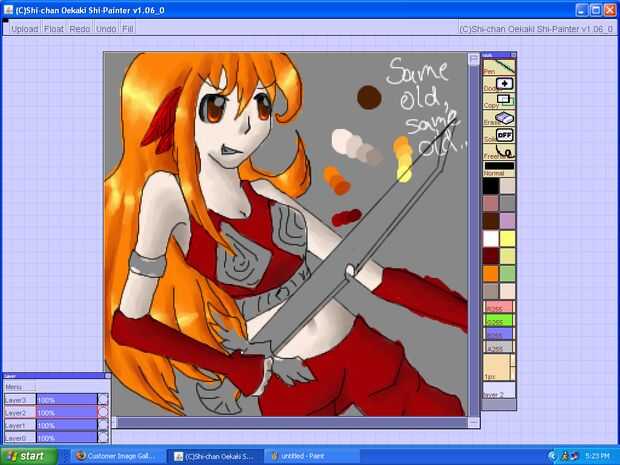This screenshot has height=465, width=620.
Task: Adjust the alpha channel slider
Action: 499,347
